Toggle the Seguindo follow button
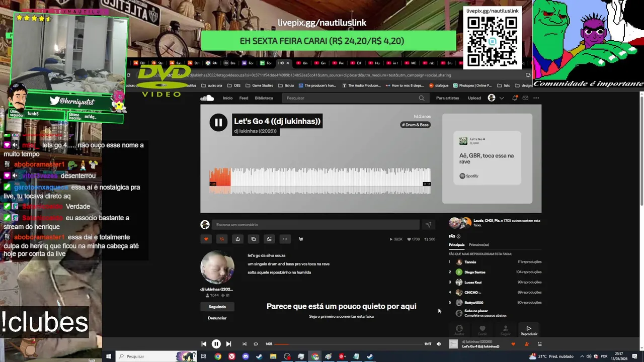Image resolution: width=644 pixels, height=362 pixels. [x=217, y=307]
